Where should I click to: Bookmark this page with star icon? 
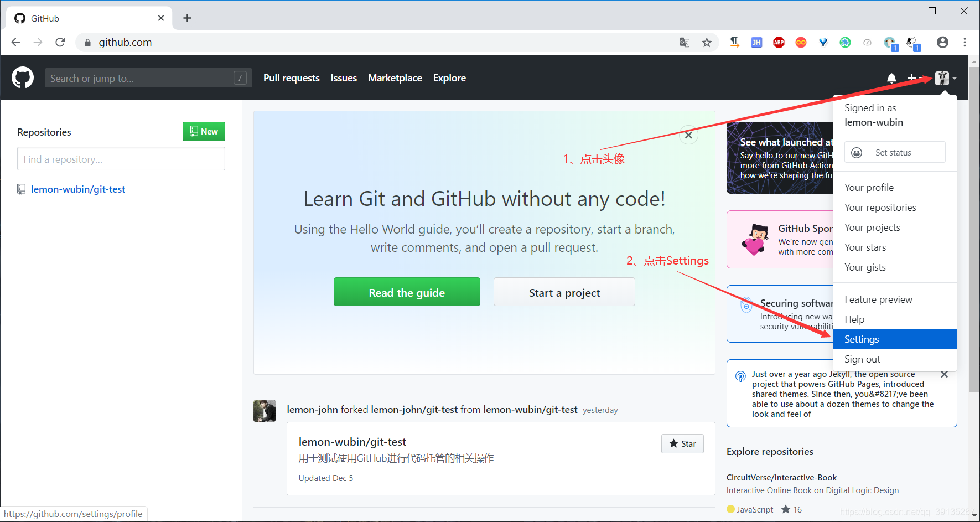click(707, 42)
